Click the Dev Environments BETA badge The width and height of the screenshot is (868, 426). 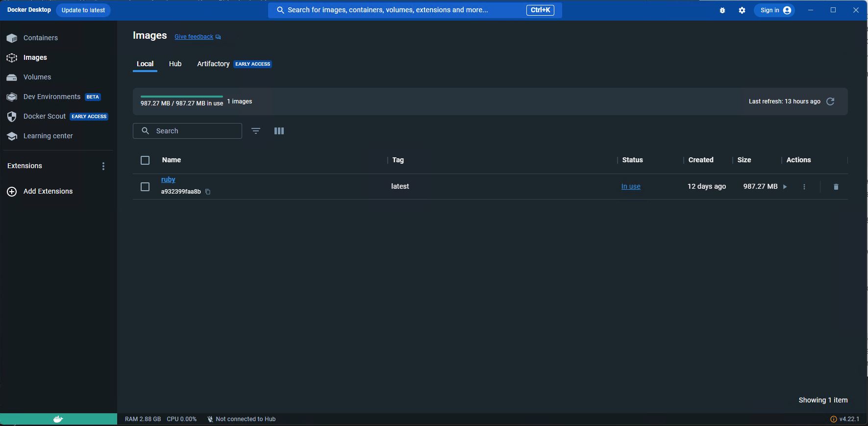(x=93, y=97)
